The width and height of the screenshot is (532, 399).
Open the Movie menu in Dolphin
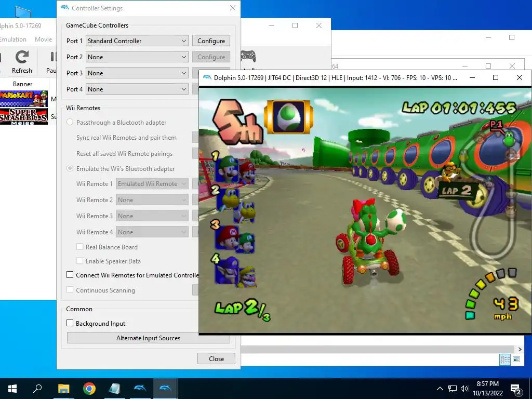[44, 39]
